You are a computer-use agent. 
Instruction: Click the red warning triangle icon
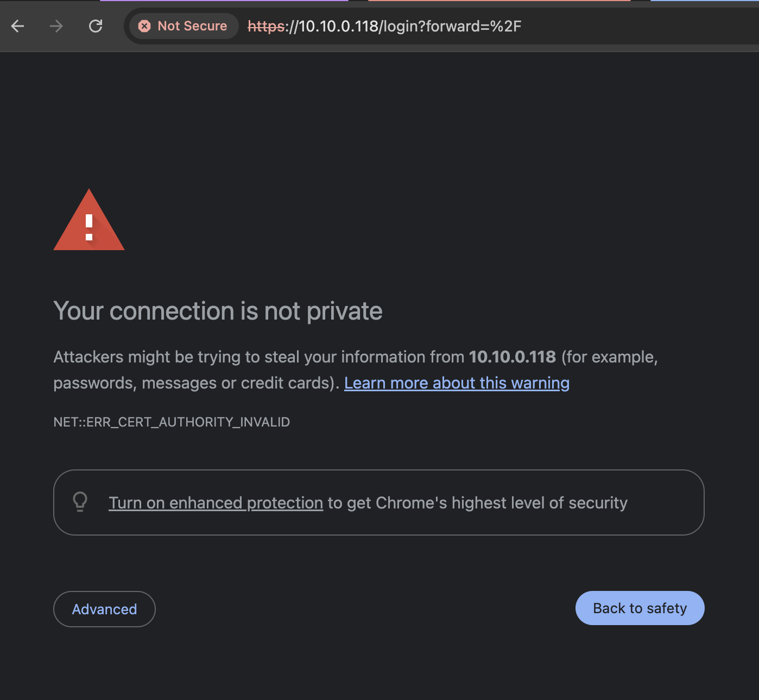(x=89, y=221)
